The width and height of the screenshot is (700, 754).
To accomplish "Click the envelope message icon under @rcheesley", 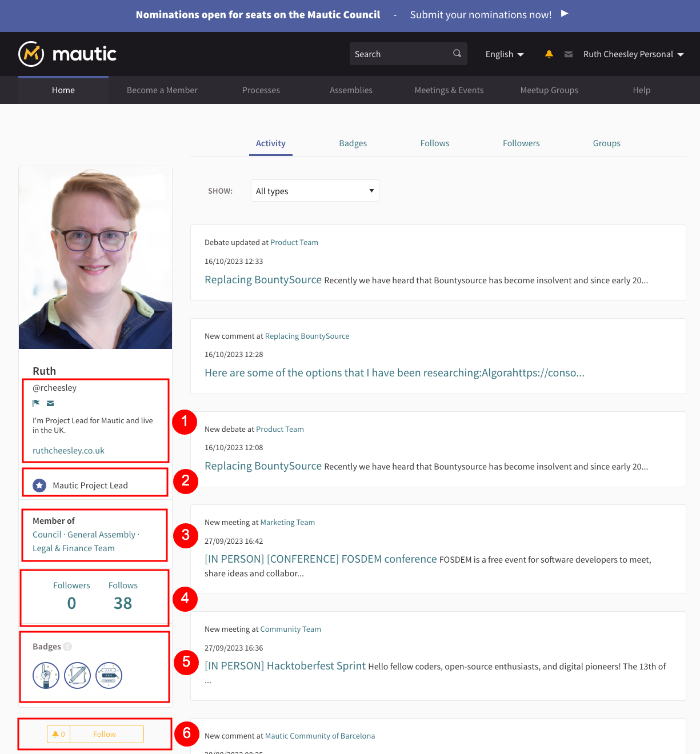I will point(50,403).
